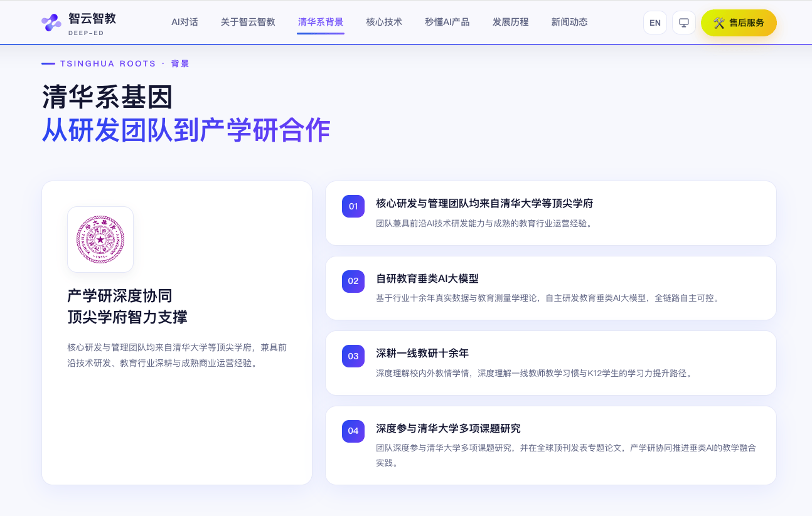
Task: Click the 深耕一线教研十余年 title
Action: [422, 353]
